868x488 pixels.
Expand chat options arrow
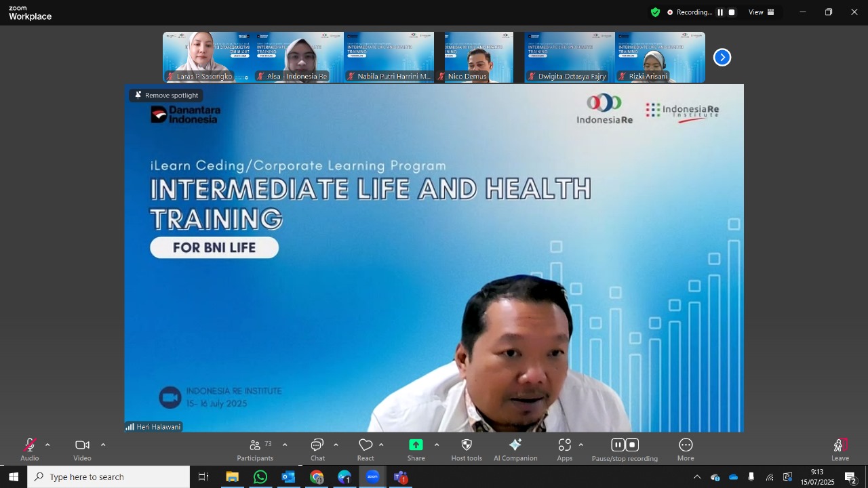point(336,445)
